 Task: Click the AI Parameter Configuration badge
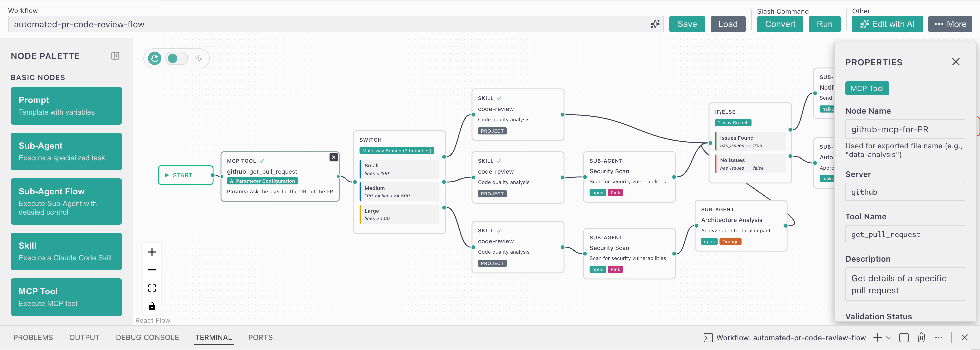[x=262, y=181]
